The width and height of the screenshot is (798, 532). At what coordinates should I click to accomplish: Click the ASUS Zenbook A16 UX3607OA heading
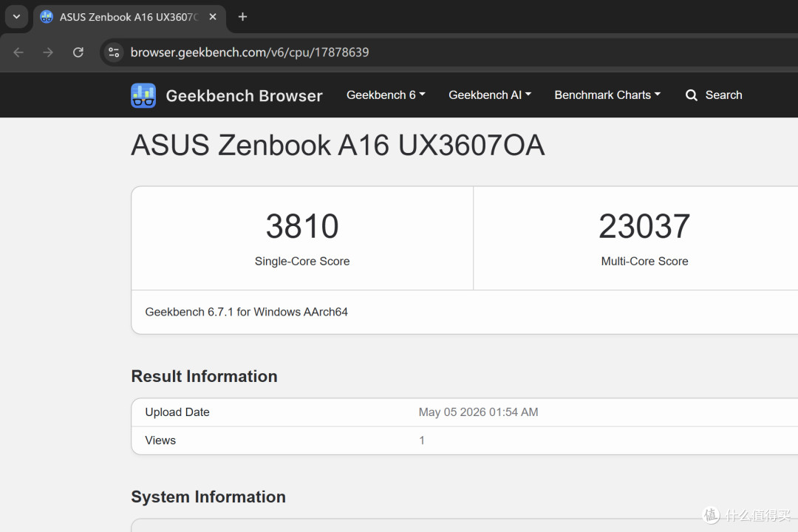pyautogui.click(x=338, y=145)
